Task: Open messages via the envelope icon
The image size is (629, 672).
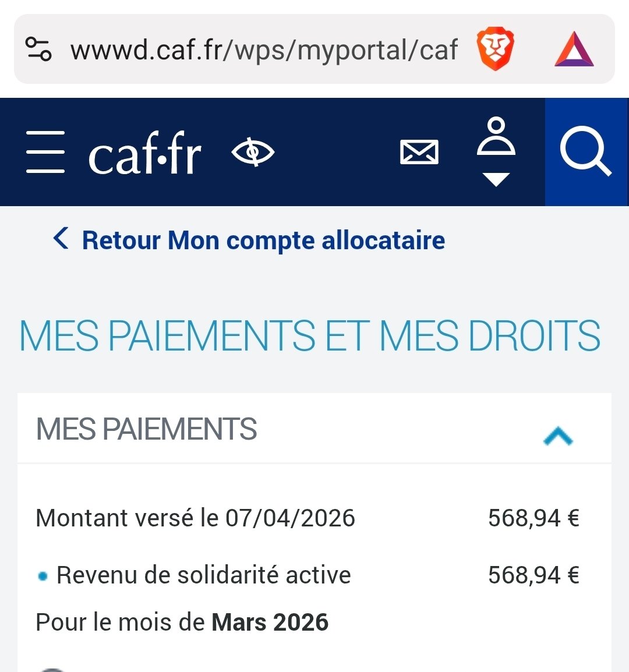Action: (419, 153)
